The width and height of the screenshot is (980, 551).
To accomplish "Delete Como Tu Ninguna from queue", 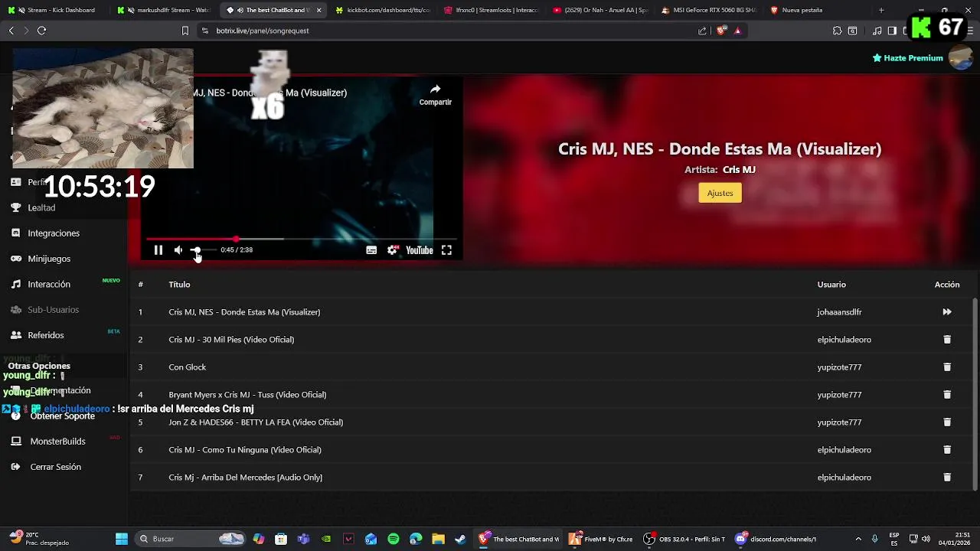I will [947, 450].
